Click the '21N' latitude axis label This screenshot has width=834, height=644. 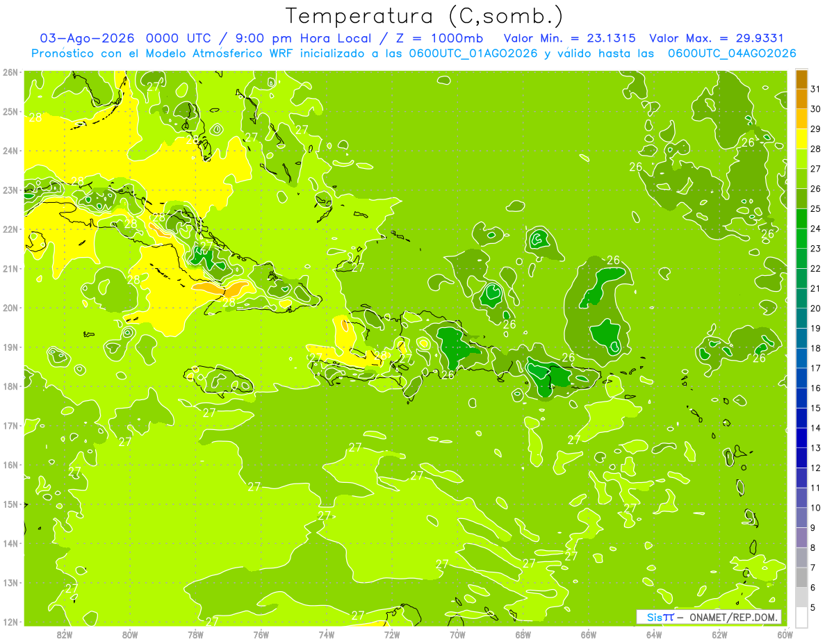10,269
